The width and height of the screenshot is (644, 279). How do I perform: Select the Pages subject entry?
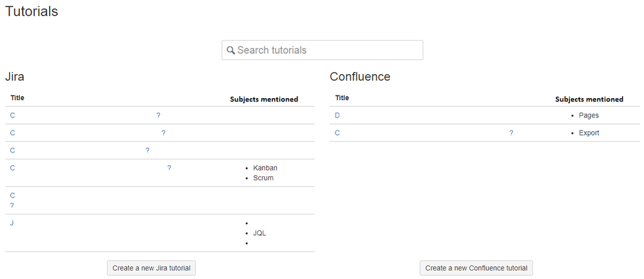pyautogui.click(x=589, y=116)
